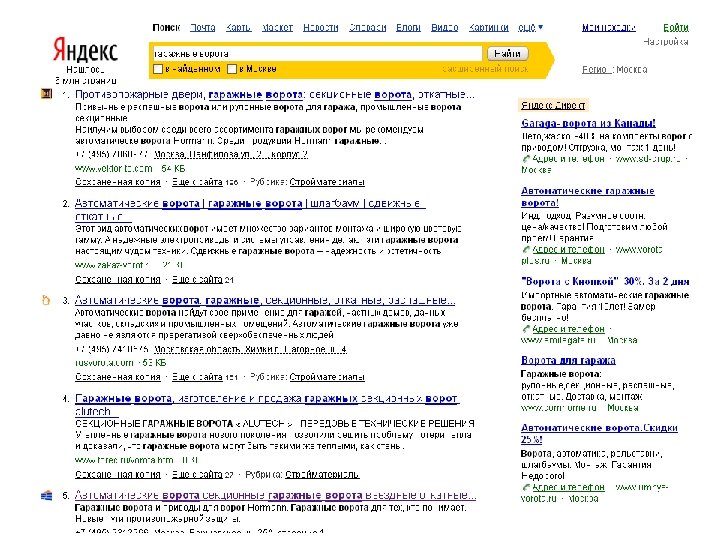Click the rusvorota.com URL text under result 3

click(x=104, y=363)
